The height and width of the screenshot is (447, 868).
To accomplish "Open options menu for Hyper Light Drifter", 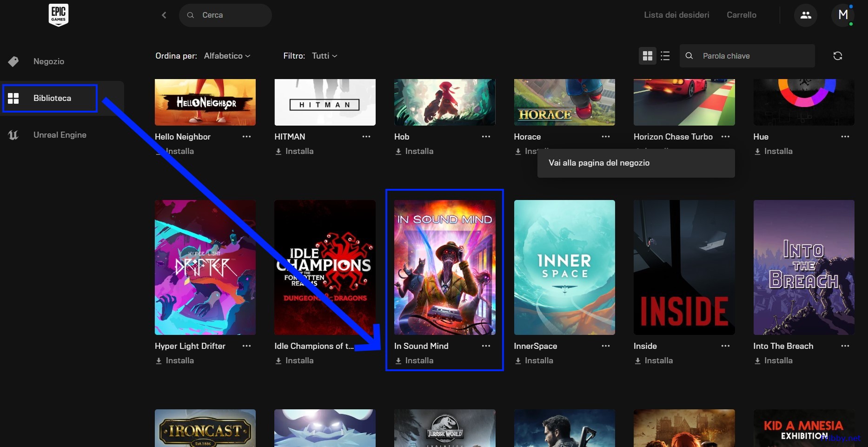I will pos(246,346).
